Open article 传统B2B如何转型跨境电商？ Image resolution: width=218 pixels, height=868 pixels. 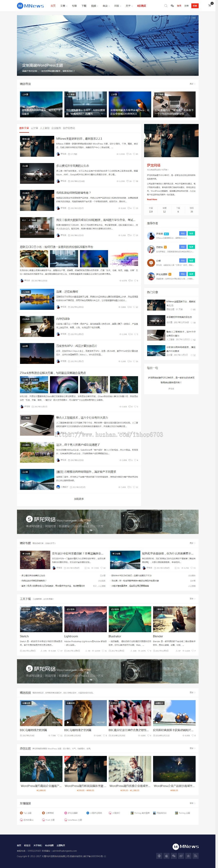tap(73, 193)
